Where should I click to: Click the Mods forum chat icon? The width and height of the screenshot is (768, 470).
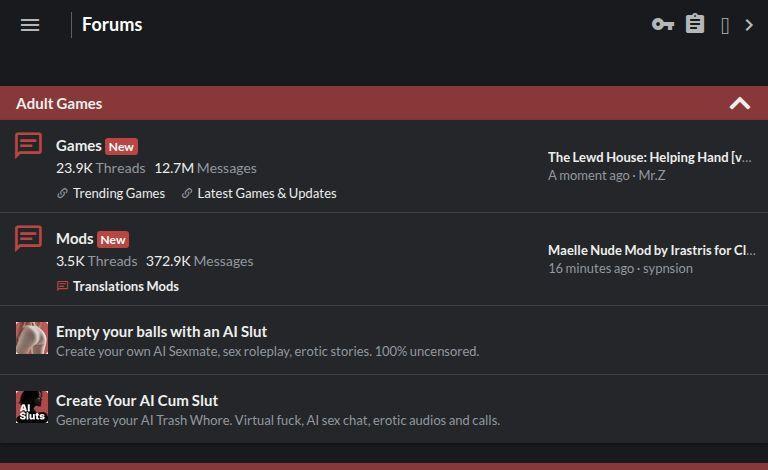click(x=29, y=239)
